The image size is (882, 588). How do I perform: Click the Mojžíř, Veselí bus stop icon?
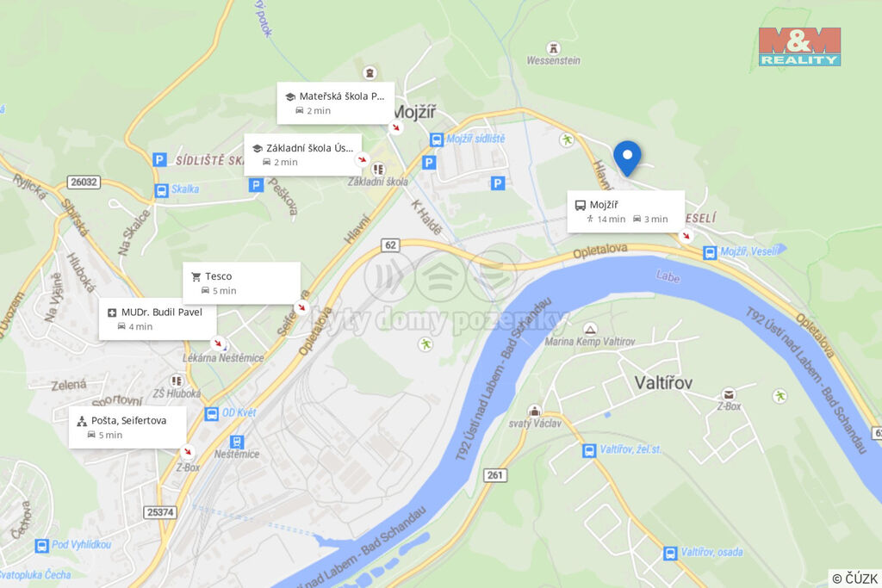(x=710, y=253)
